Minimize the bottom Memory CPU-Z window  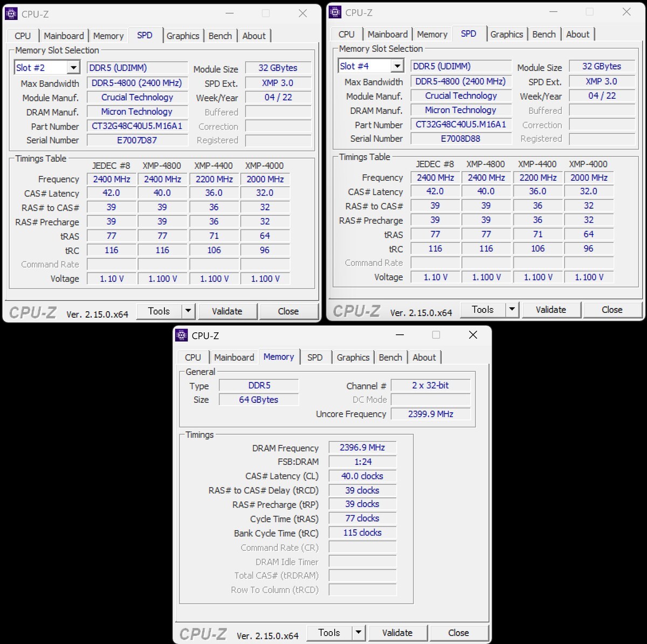click(400, 335)
